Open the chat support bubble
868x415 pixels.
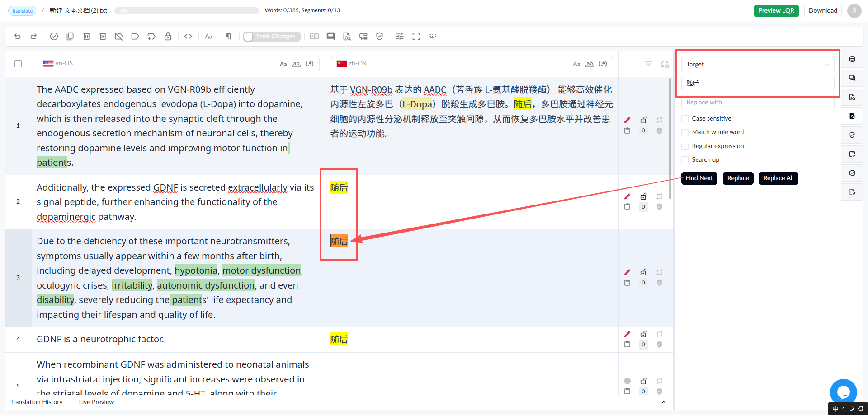pyautogui.click(x=843, y=392)
